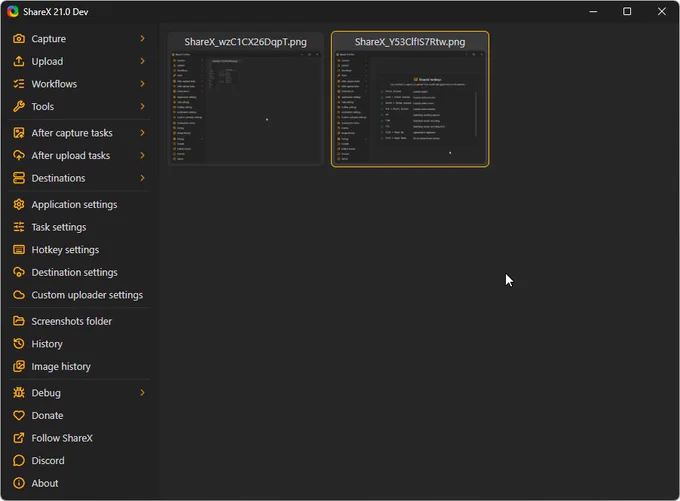Screen dimensions: 680x501
Task: Open Destination settings
Action: tap(79, 272)
